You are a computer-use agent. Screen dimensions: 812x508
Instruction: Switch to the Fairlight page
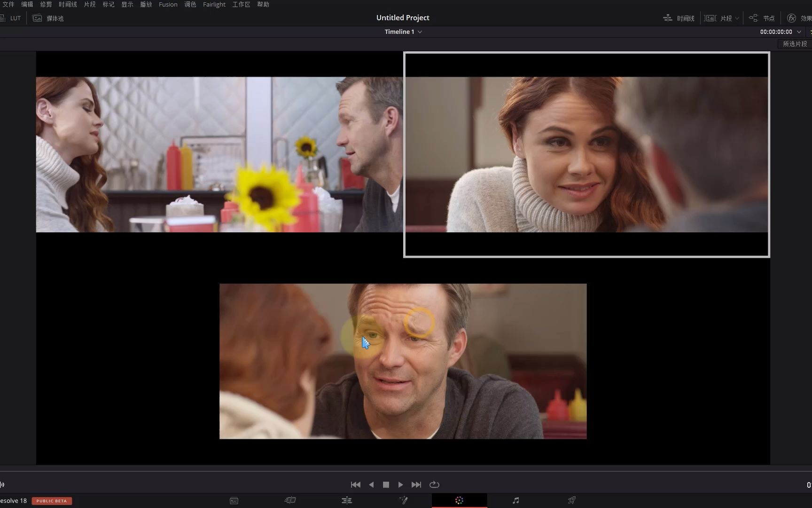click(516, 500)
